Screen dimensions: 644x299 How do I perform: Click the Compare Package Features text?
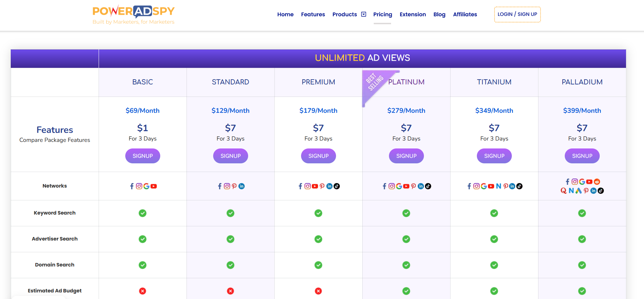55,140
